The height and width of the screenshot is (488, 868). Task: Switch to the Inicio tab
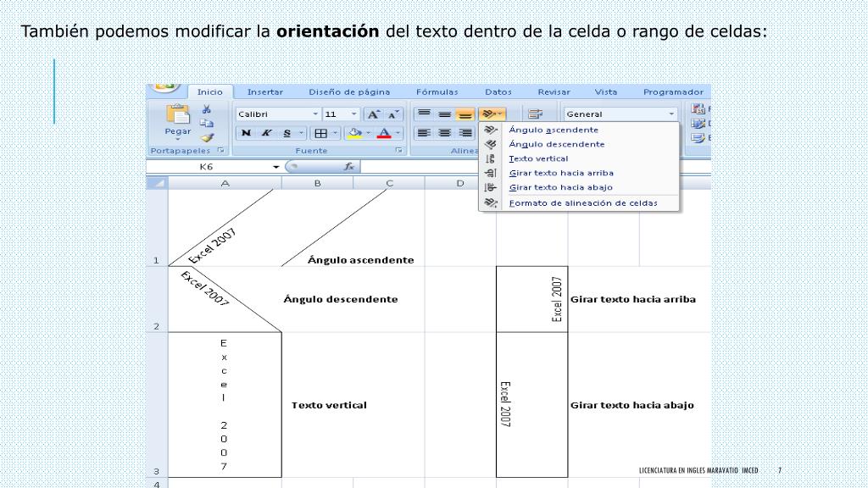(x=210, y=91)
